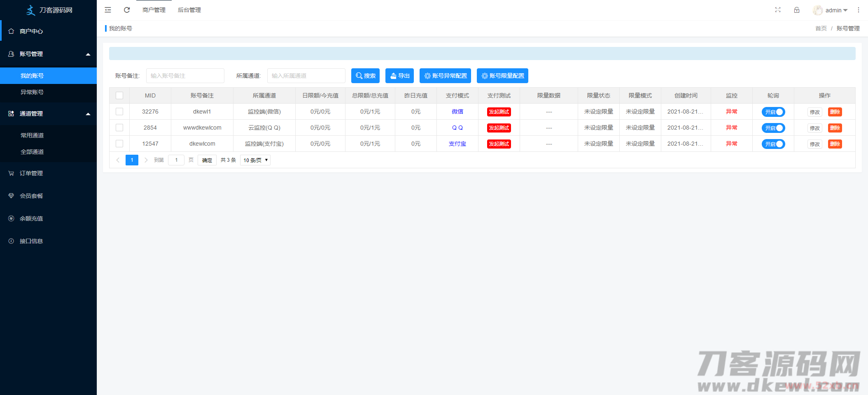Open 商户中心 from the sidebar
868x395 pixels.
31,31
